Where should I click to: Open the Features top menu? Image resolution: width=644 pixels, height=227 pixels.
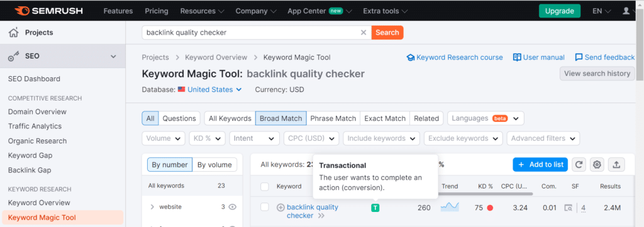pyautogui.click(x=118, y=11)
